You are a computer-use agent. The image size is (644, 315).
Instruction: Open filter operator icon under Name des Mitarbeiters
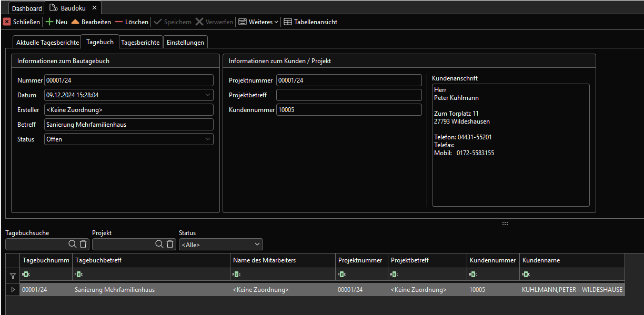[236, 274]
